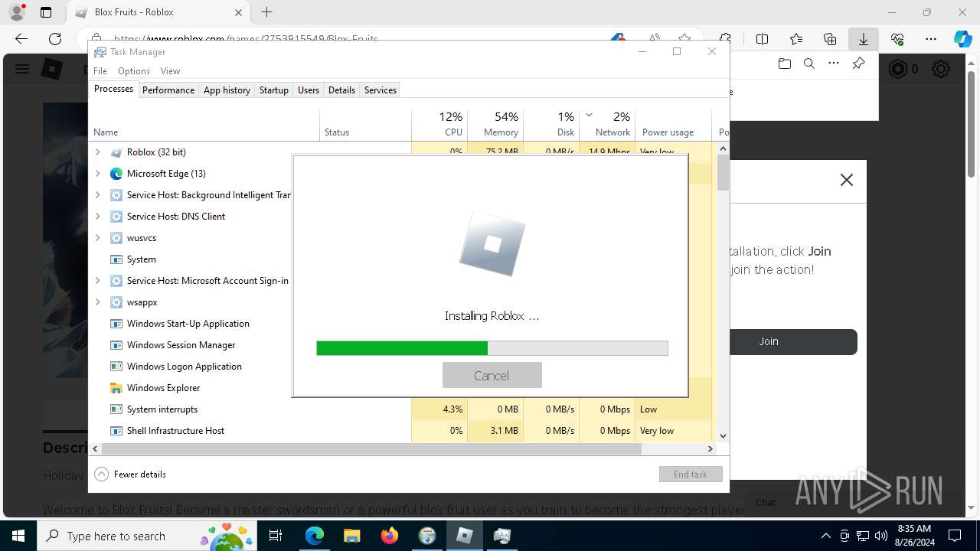The width and height of the screenshot is (980, 551).
Task: Click the Installing Roblox progress bar
Action: click(x=492, y=348)
